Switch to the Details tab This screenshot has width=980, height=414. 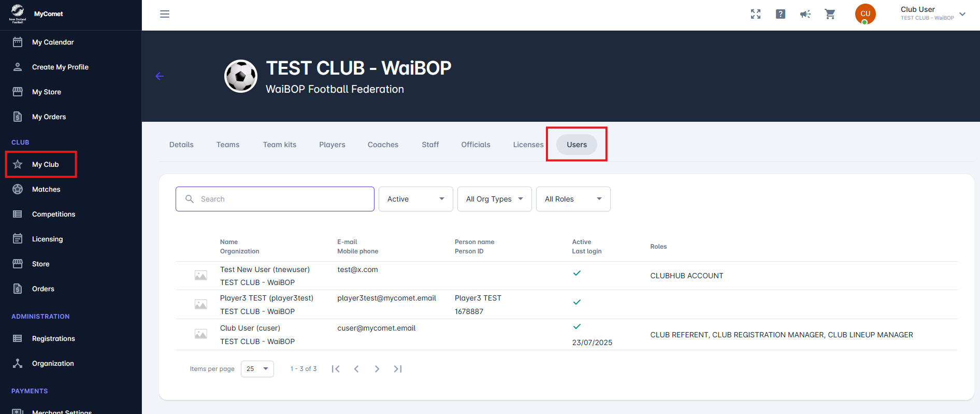coord(181,145)
